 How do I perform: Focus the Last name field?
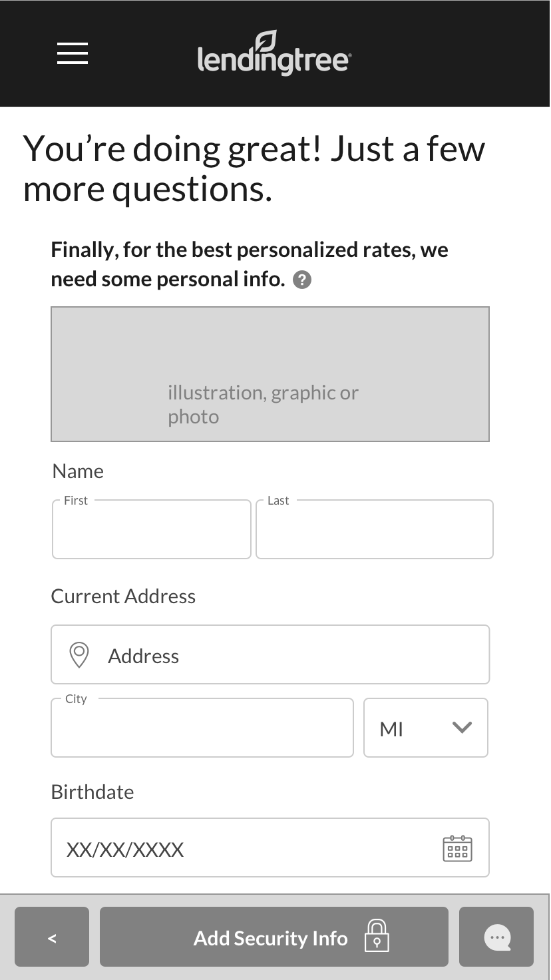click(x=374, y=530)
